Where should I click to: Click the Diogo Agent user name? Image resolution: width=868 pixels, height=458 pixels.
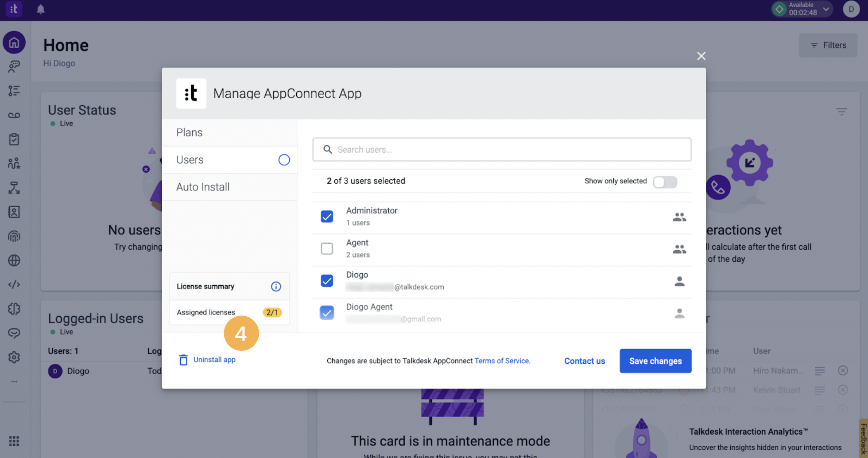(x=369, y=307)
